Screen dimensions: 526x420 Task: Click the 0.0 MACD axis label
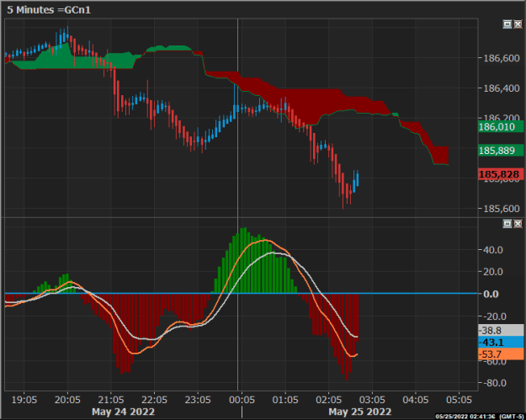(x=491, y=294)
